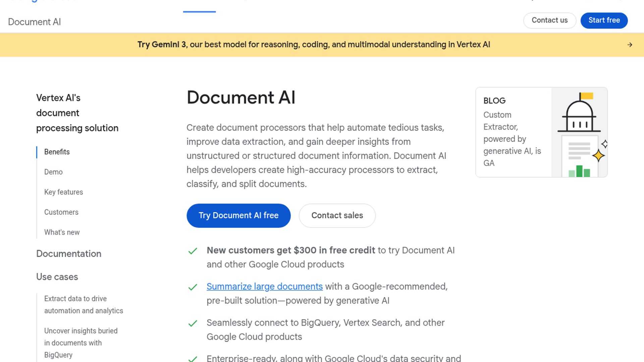Follow the Summarize large documents link

pos(264,287)
